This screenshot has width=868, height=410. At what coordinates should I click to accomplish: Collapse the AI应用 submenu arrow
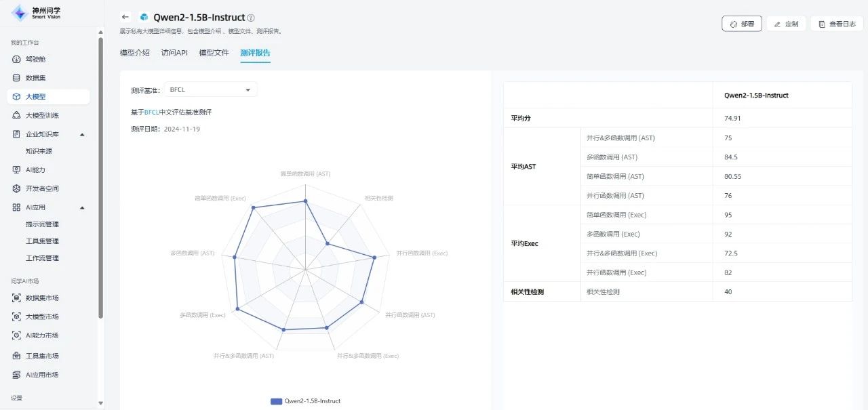point(82,207)
